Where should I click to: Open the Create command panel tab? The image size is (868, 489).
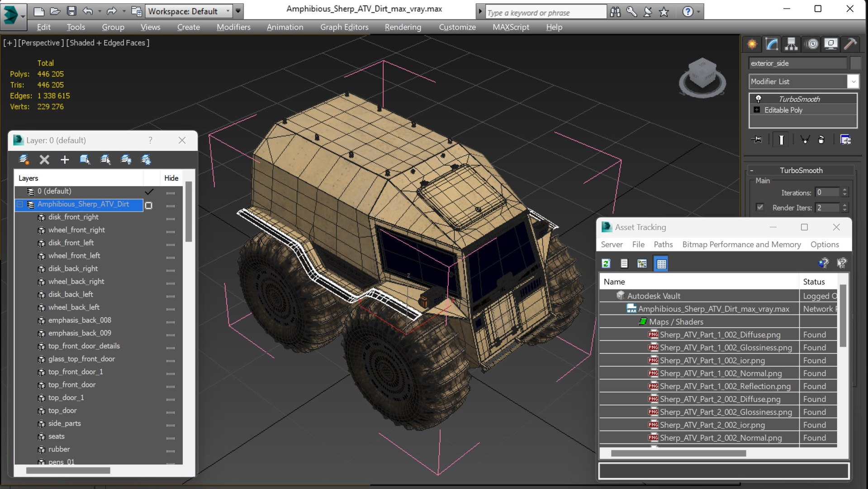point(752,44)
